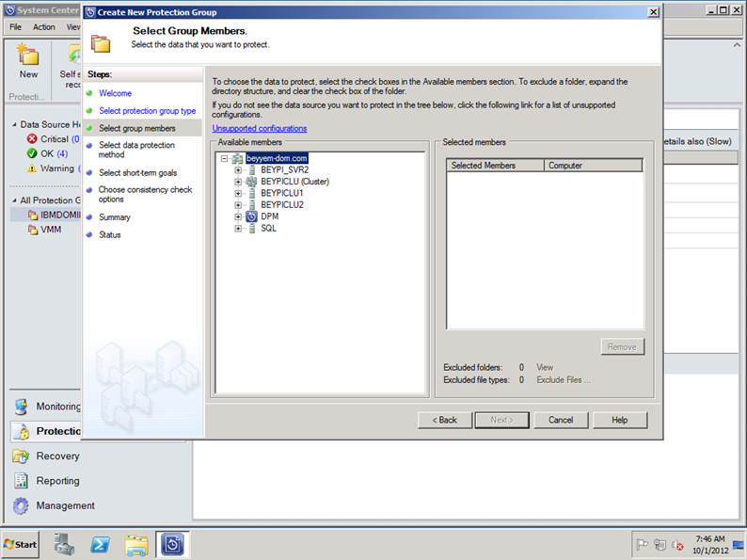Open Windows Explorer from the taskbar
Viewport: 747px width, 560px height.
[x=136, y=544]
